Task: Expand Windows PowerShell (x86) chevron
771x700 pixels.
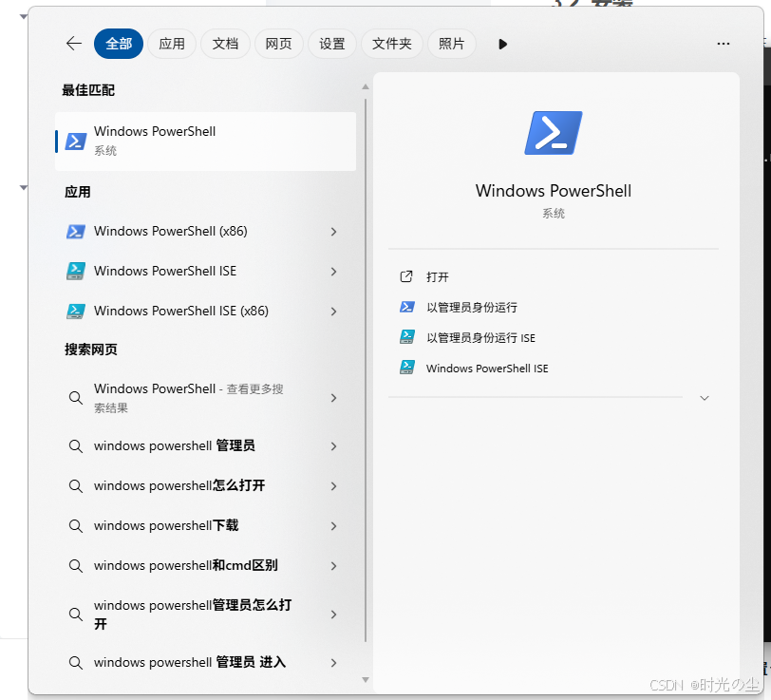Action: pos(334,232)
